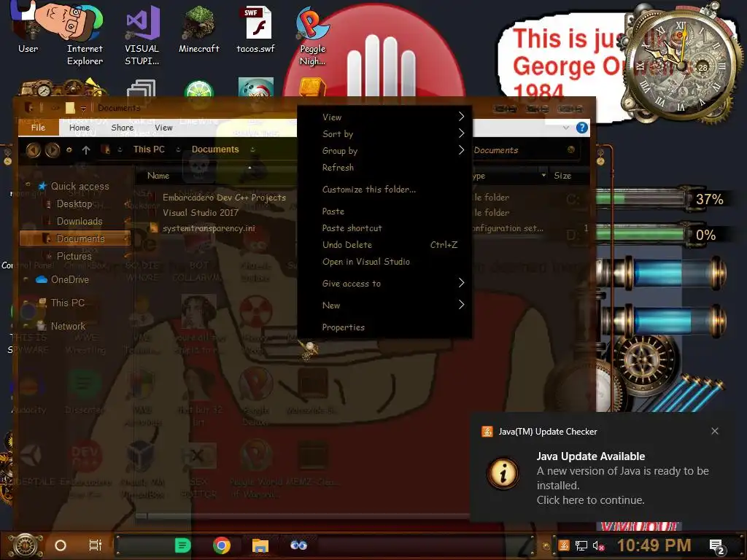Image resolution: width=747 pixels, height=560 pixels.
Task: Expand the Group by submenu arrow
Action: click(x=461, y=150)
